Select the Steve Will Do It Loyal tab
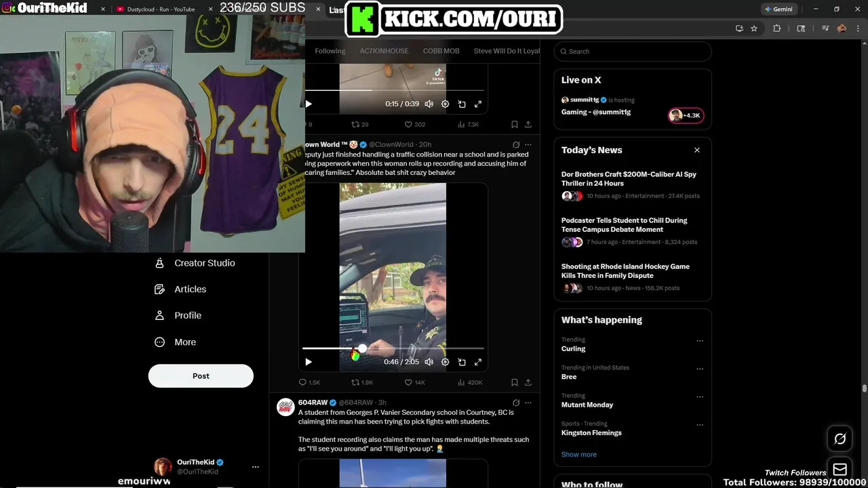Viewport: 868px width, 488px height. (507, 51)
